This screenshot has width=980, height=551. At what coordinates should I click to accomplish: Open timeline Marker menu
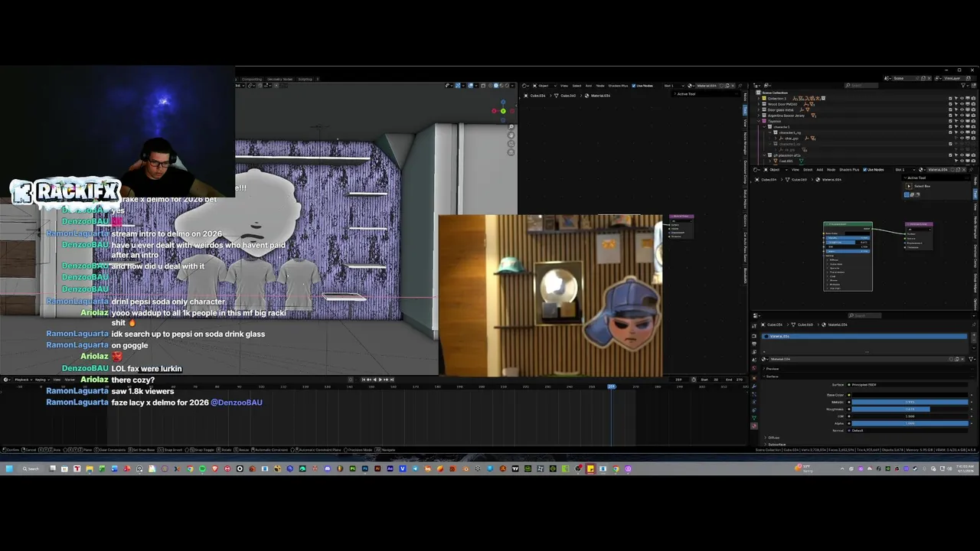click(70, 380)
